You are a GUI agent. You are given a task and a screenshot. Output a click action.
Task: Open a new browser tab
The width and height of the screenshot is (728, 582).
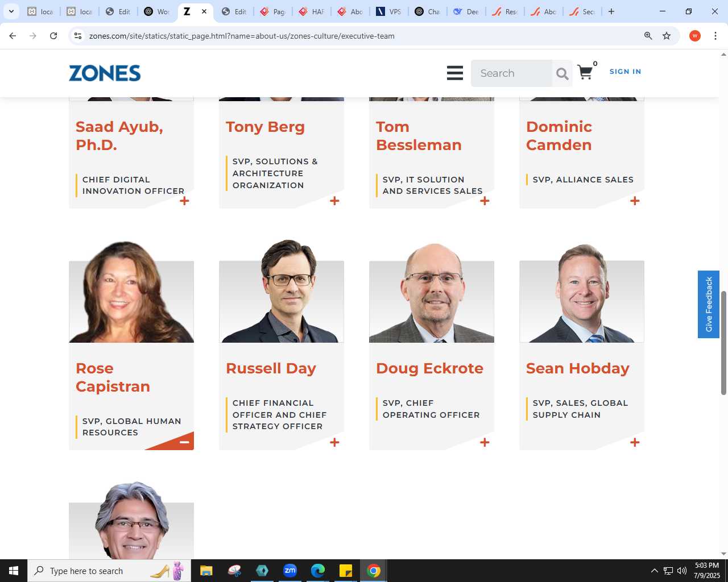[x=611, y=11]
